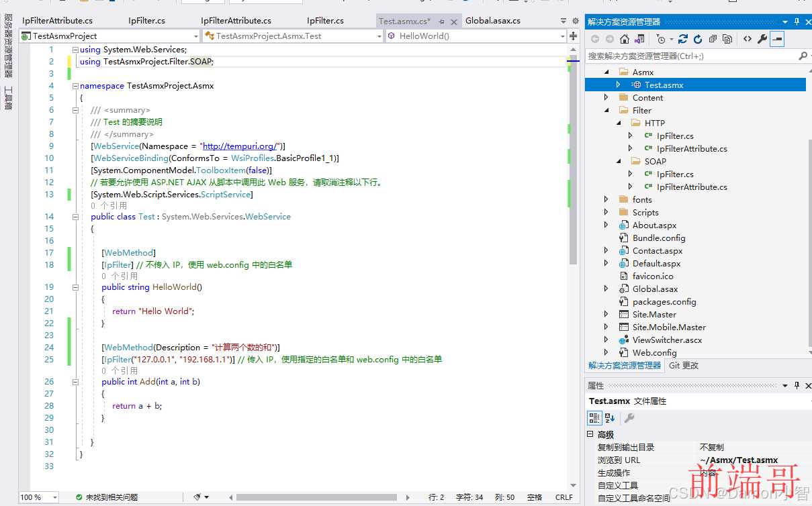Select Global.asax in Solution Explorer
This screenshot has height=506, width=812.
pos(655,289)
